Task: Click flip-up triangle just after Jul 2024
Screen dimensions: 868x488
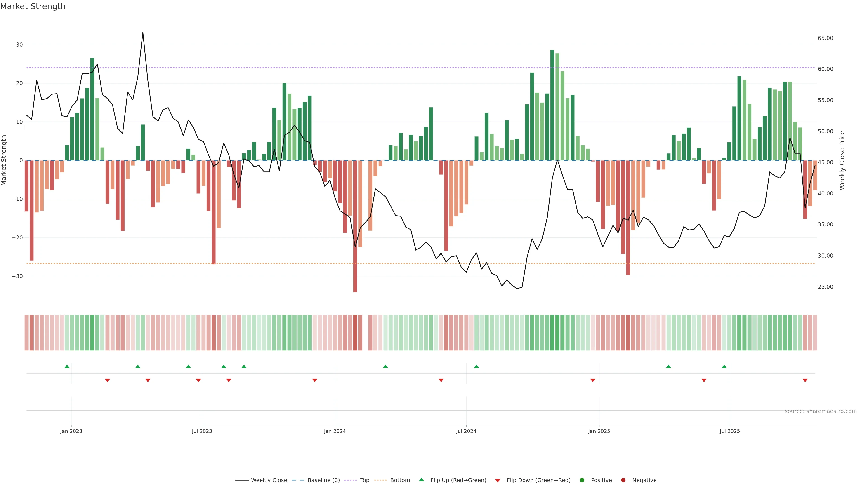Action: (x=476, y=366)
